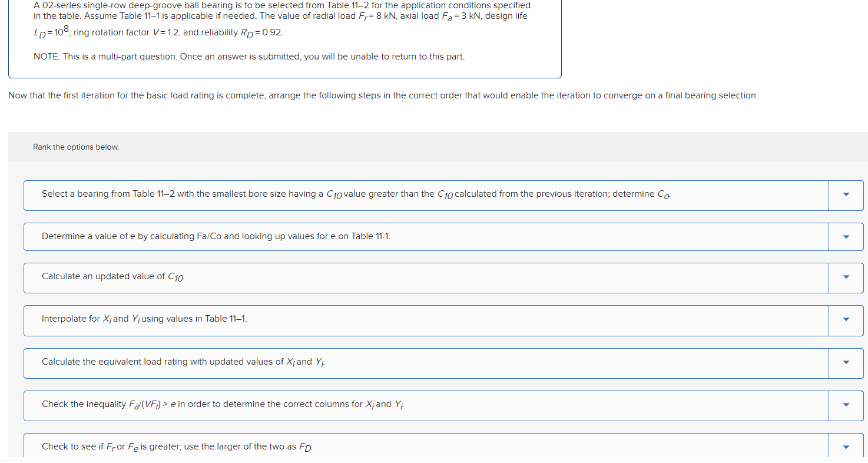Open rank dropdown for 'Calculate an updated value of C10'
This screenshot has width=868, height=463.
click(846, 277)
